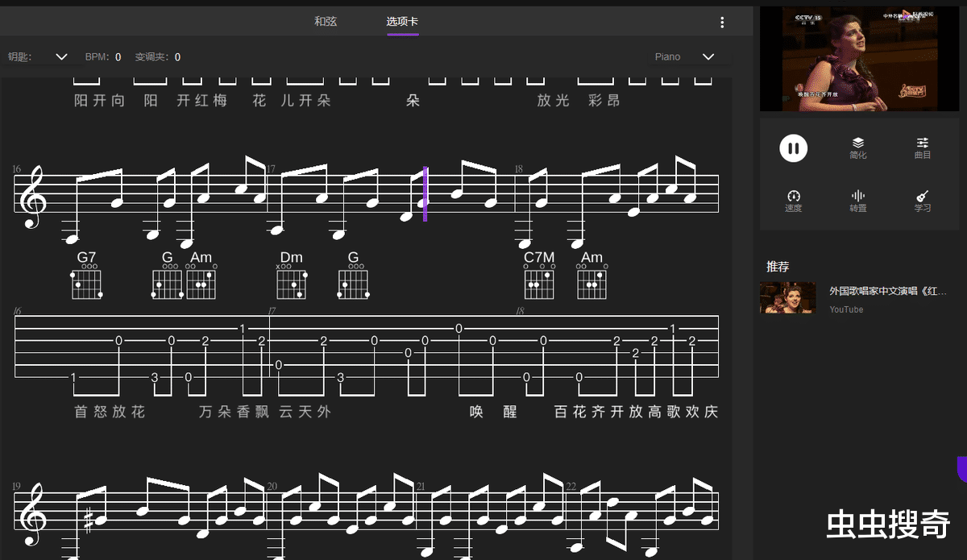The height and width of the screenshot is (560, 967).
Task: Click the Am chord diagram in measure 18
Action: click(592, 282)
